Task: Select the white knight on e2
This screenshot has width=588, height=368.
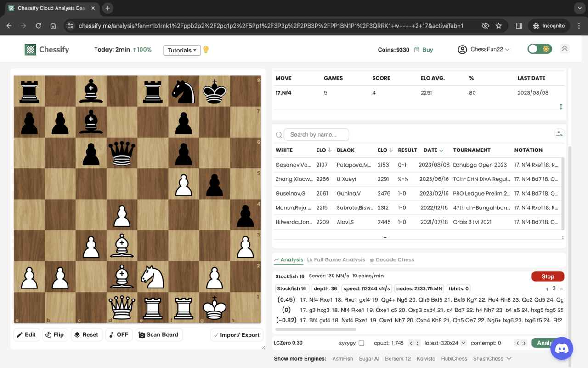Action: pos(153,276)
